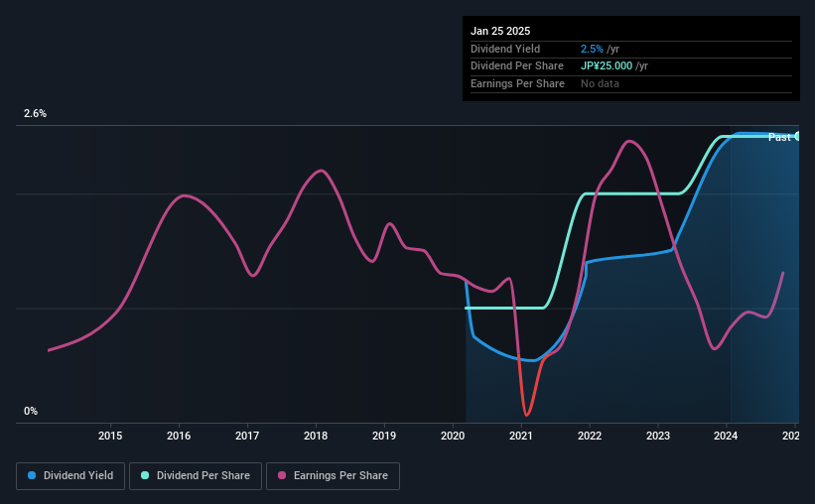Click the Jan 25 2025 tooltip date
Viewport: 815px width, 504px height.
click(500, 31)
